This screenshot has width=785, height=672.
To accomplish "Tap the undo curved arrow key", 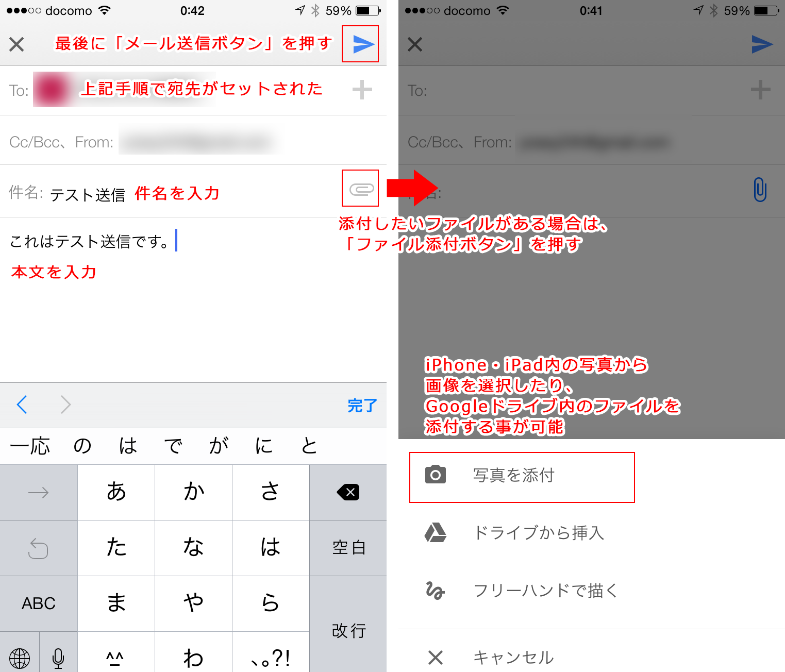I will [x=39, y=548].
